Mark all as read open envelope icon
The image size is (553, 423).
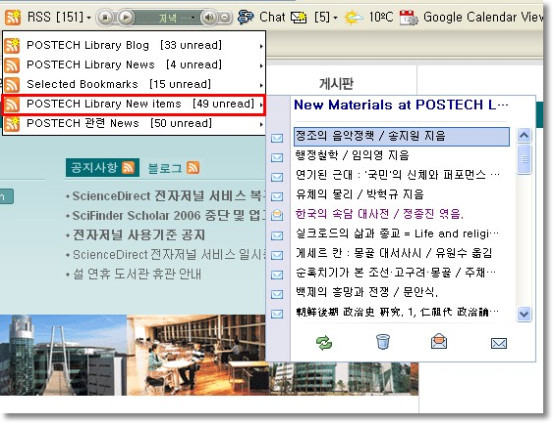pyautogui.click(x=439, y=342)
